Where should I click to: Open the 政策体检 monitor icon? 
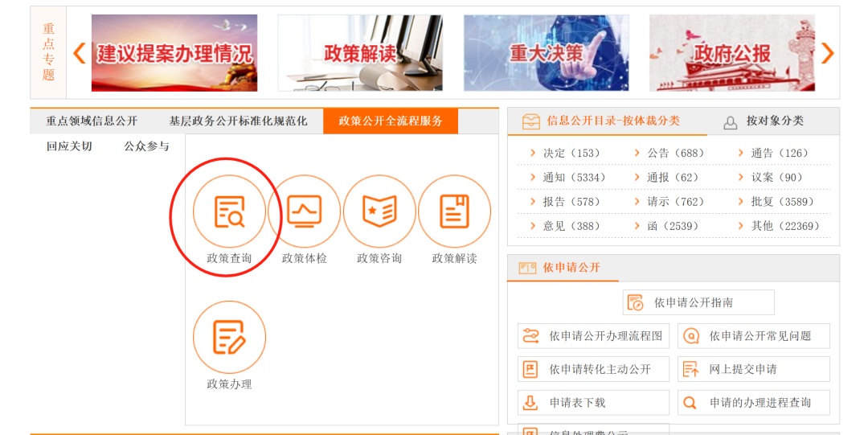[x=304, y=211]
